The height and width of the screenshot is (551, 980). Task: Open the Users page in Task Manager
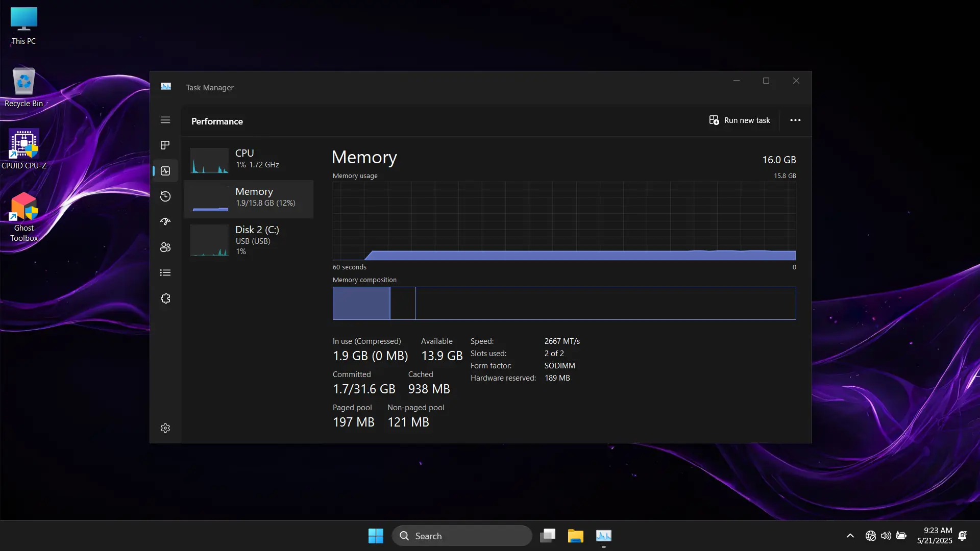point(165,247)
